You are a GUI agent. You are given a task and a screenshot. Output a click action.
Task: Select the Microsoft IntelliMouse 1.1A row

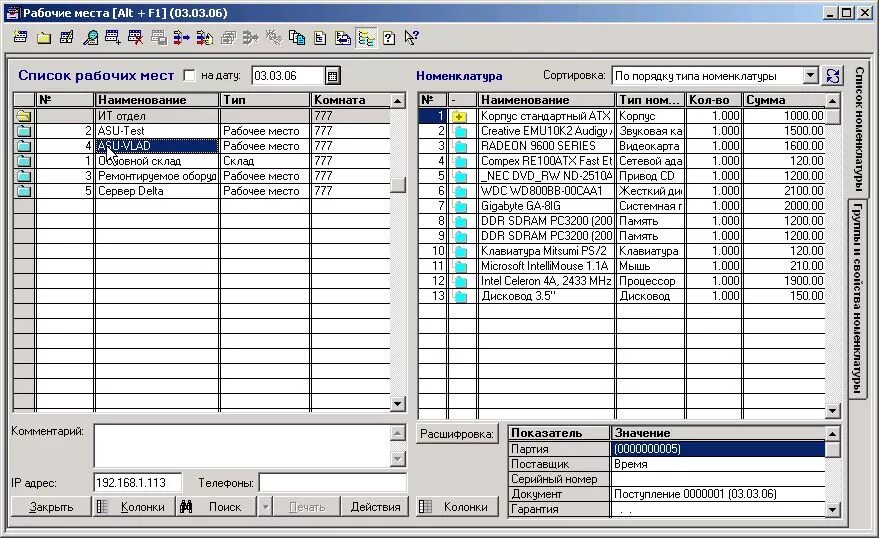[622, 266]
